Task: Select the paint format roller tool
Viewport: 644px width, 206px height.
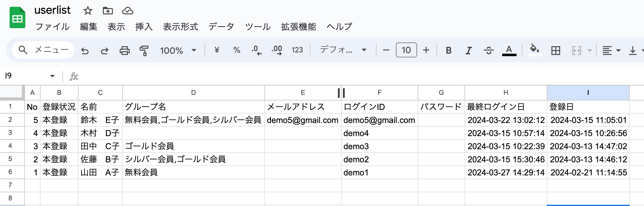Action: (144, 50)
